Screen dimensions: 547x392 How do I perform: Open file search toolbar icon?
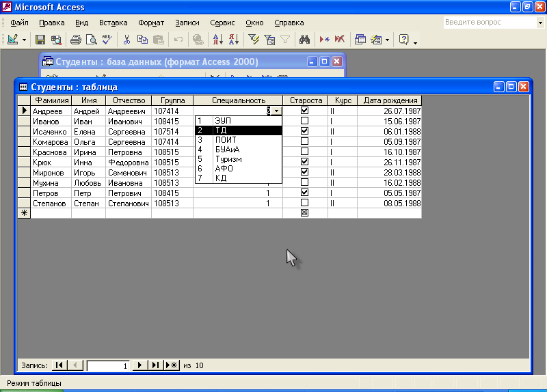tap(56, 40)
